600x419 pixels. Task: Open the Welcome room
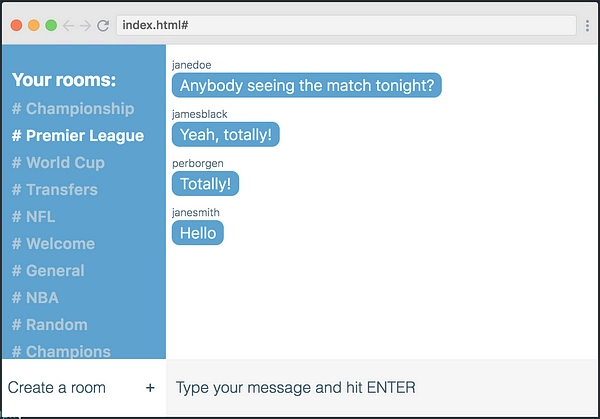53,244
